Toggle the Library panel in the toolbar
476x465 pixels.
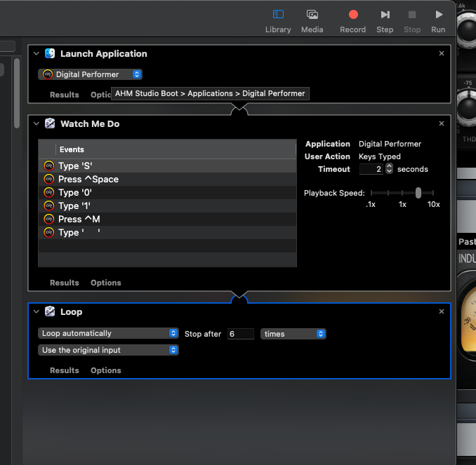(x=278, y=21)
